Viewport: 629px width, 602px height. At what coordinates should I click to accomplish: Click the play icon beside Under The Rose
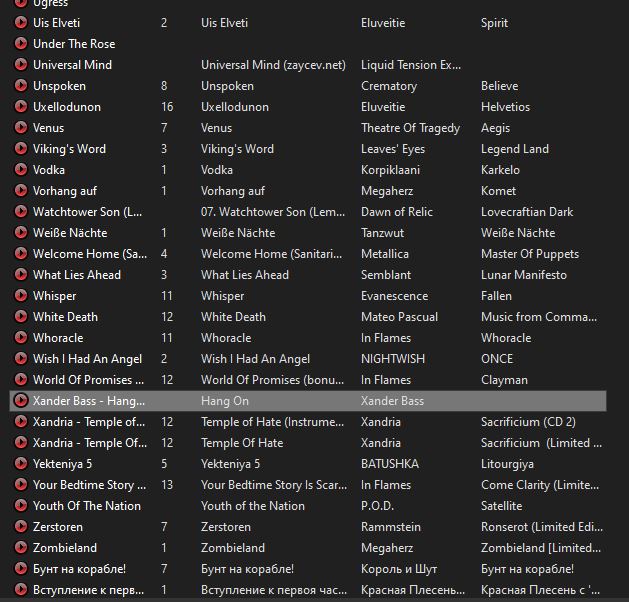point(21,43)
